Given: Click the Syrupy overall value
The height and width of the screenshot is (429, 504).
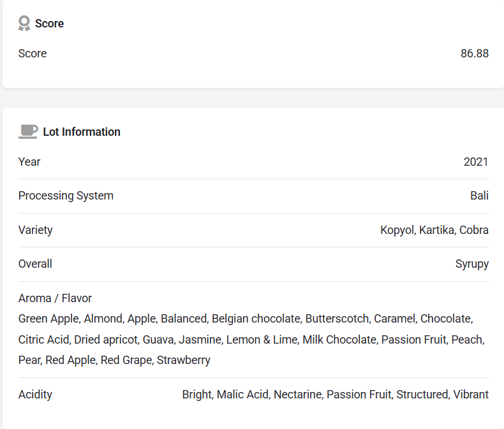Looking at the screenshot, I should pyautogui.click(x=472, y=264).
